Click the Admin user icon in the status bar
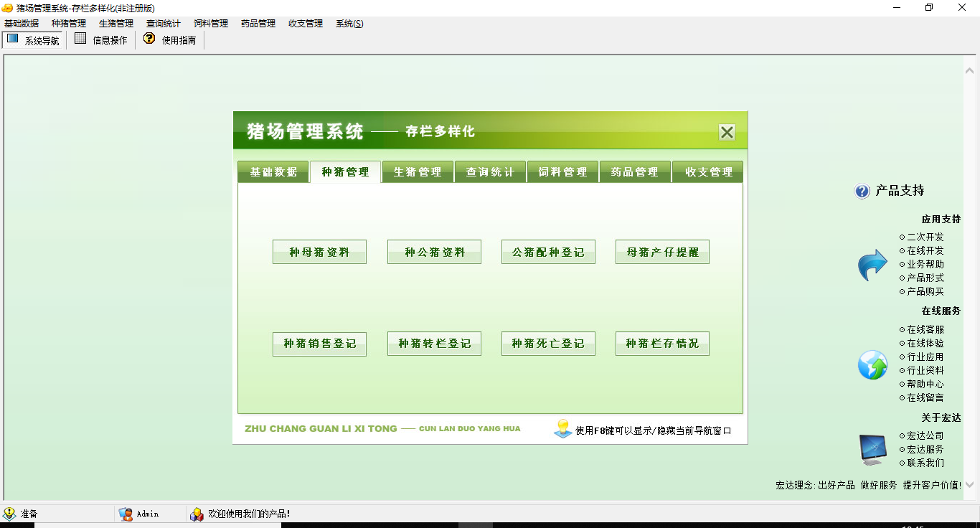This screenshot has width=980, height=528. [126, 514]
